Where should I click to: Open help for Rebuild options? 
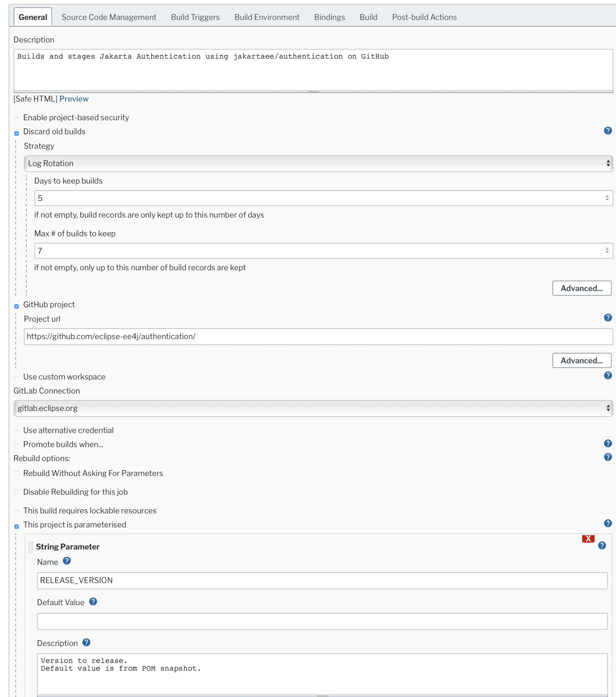608,457
